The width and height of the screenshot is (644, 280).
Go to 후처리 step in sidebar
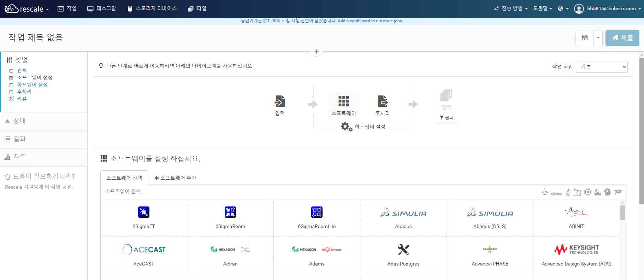(24, 92)
